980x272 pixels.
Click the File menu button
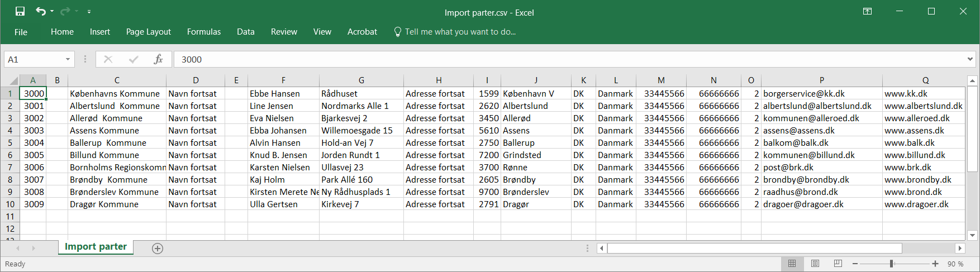click(21, 32)
